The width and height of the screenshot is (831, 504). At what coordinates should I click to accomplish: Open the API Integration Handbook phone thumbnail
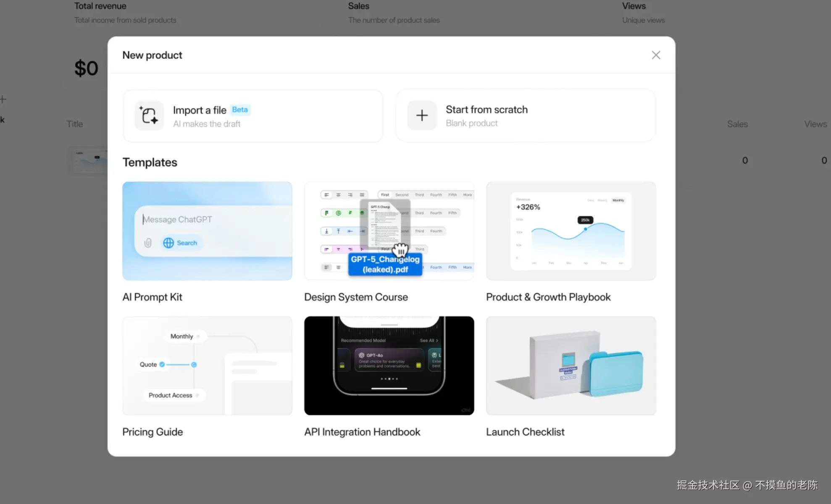pos(389,366)
